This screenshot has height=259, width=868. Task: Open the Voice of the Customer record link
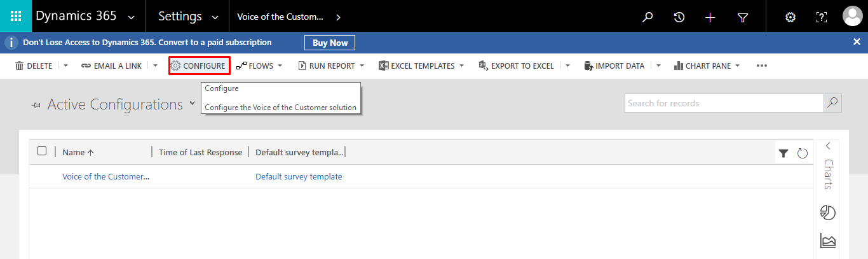point(105,177)
